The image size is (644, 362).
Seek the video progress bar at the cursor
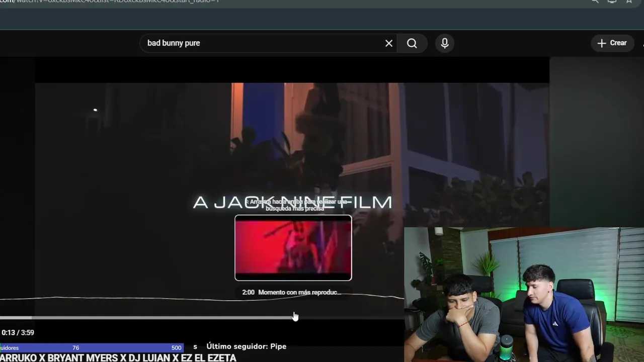[x=294, y=317]
